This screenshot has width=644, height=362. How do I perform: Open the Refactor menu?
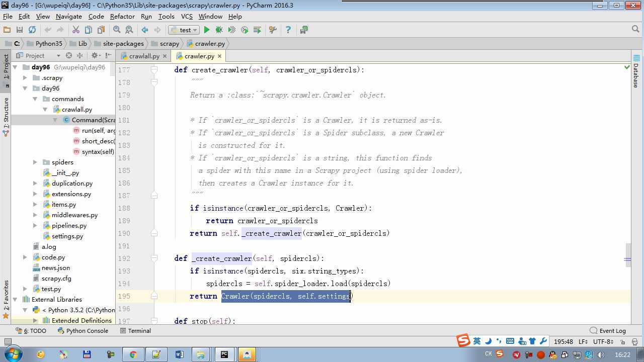[x=123, y=17]
